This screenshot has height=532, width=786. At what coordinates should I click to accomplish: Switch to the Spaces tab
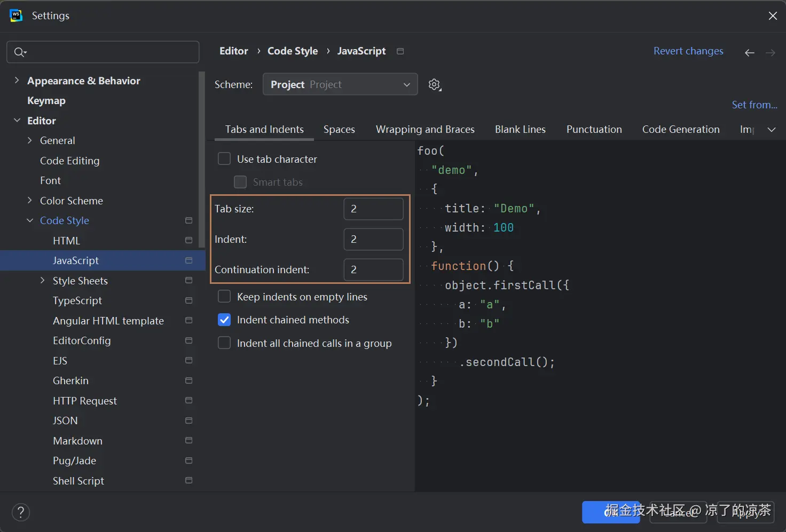(x=339, y=130)
